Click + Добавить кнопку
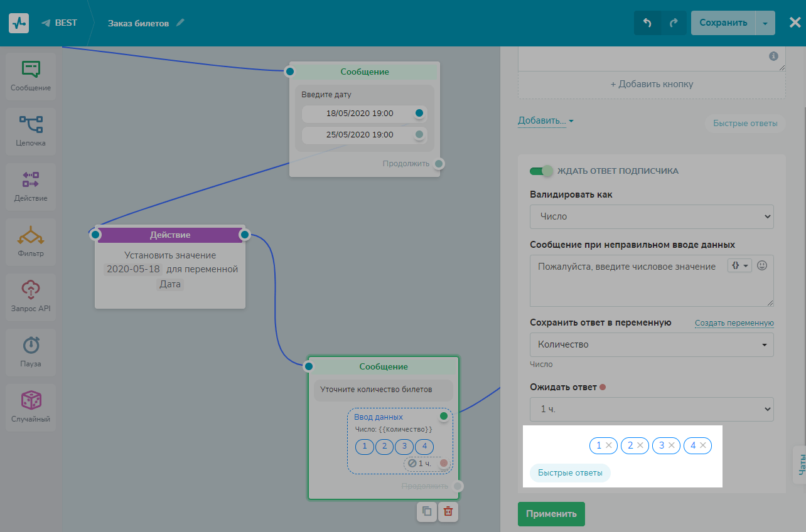This screenshot has width=806, height=532. 652,84
